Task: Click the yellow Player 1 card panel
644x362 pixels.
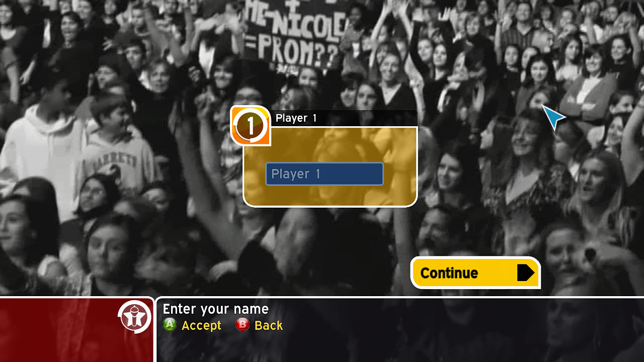Action: coord(330,166)
